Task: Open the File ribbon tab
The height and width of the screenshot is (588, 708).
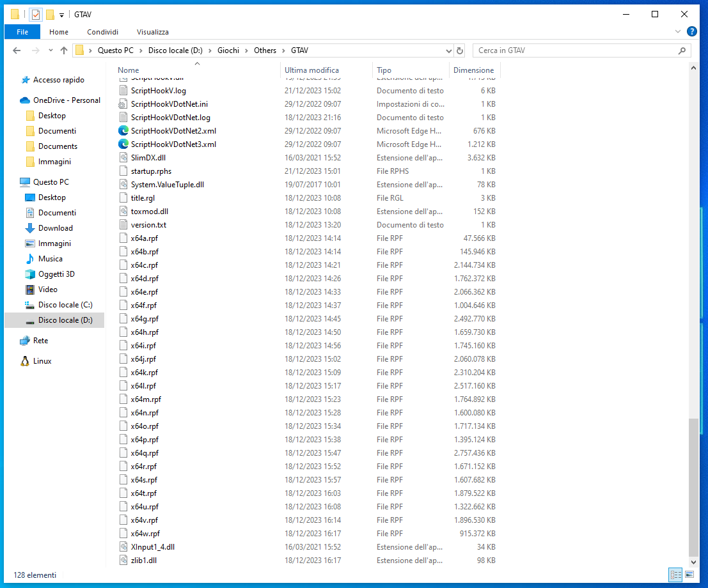Action: tap(22, 31)
